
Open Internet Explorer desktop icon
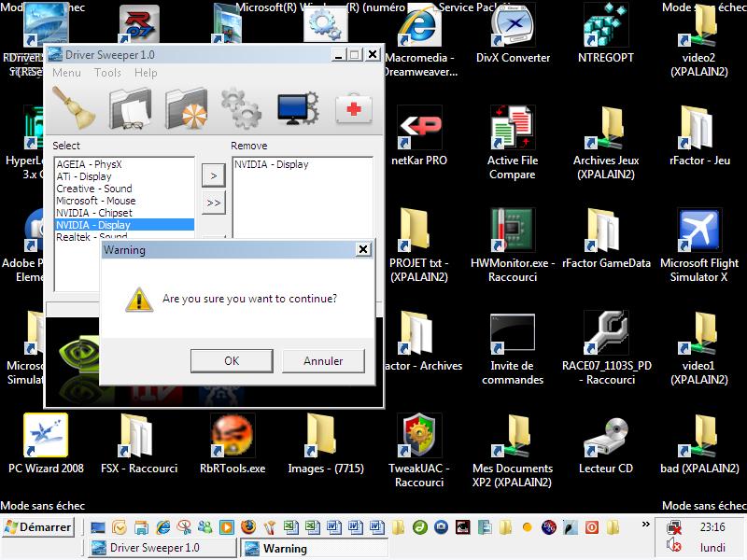coord(419,26)
